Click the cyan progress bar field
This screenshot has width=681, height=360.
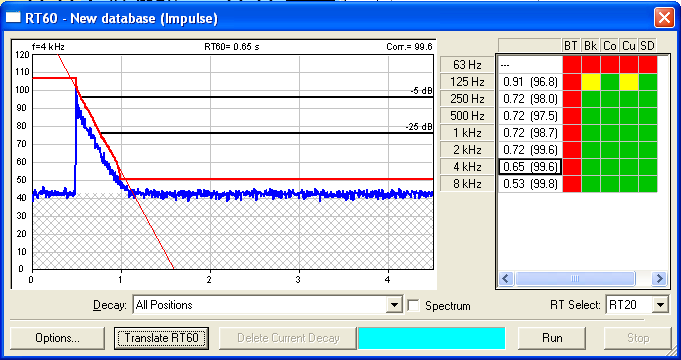click(432, 338)
